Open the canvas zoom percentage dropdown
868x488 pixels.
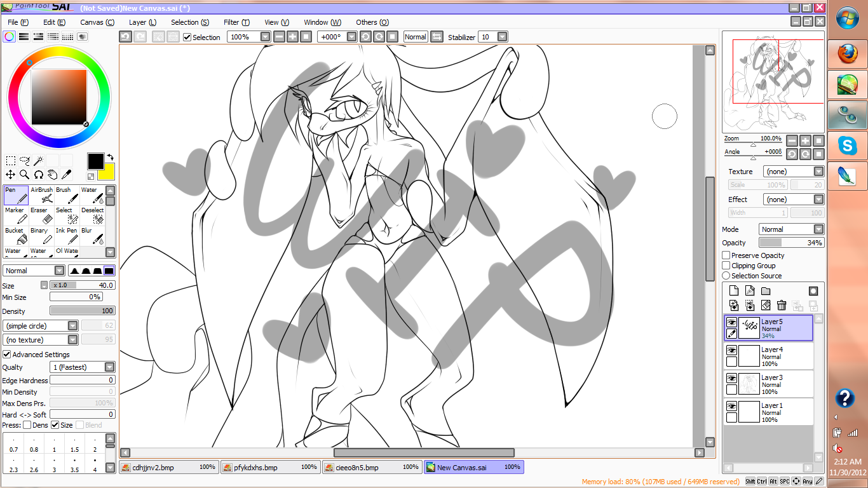[x=266, y=37]
